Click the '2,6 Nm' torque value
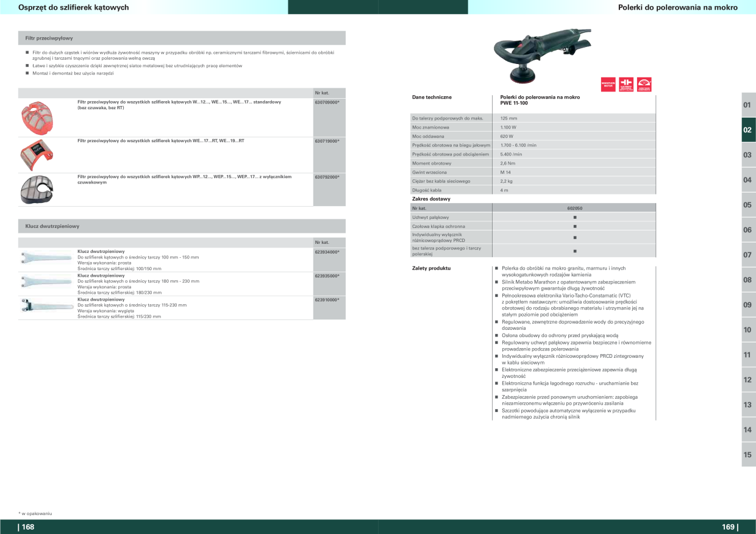 [507, 163]
